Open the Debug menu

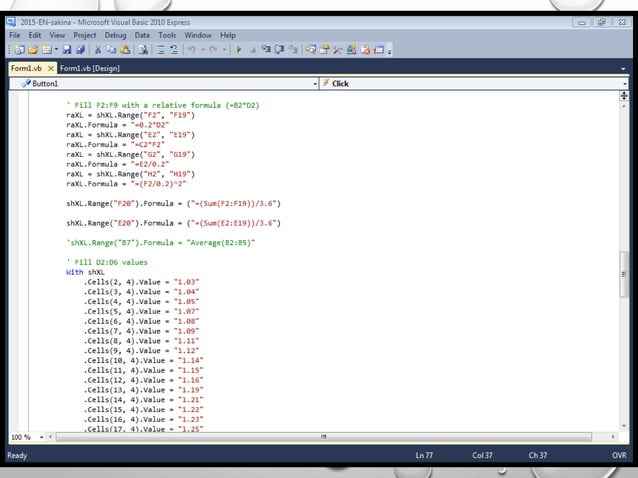click(115, 35)
